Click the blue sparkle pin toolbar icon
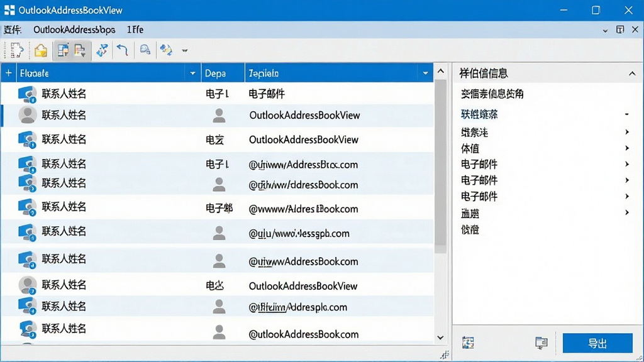The image size is (644, 362). click(x=102, y=50)
